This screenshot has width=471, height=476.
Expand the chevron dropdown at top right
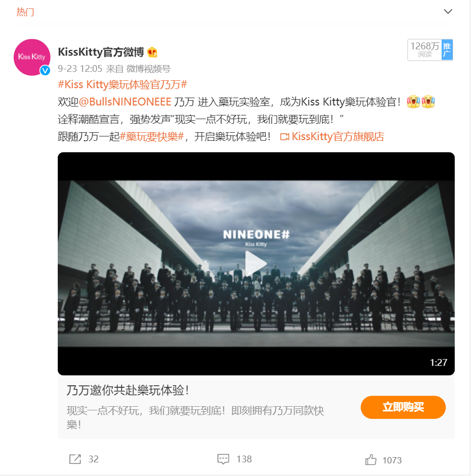[x=448, y=12]
